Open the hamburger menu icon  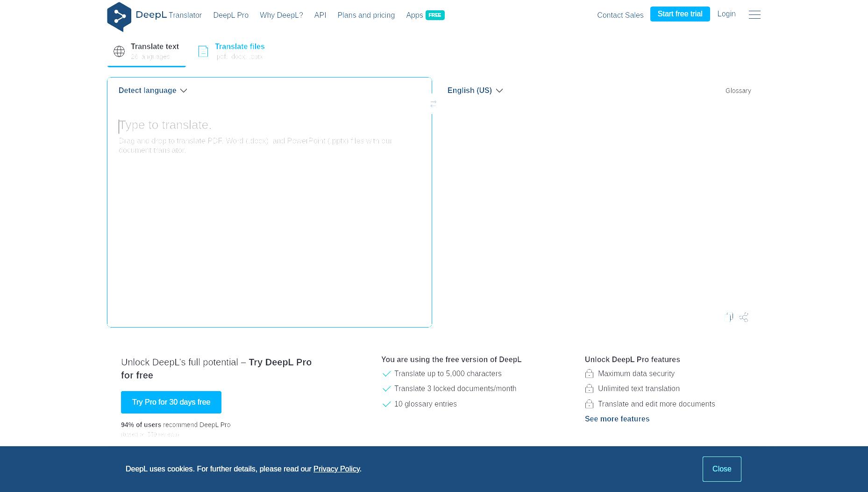pos(754,15)
